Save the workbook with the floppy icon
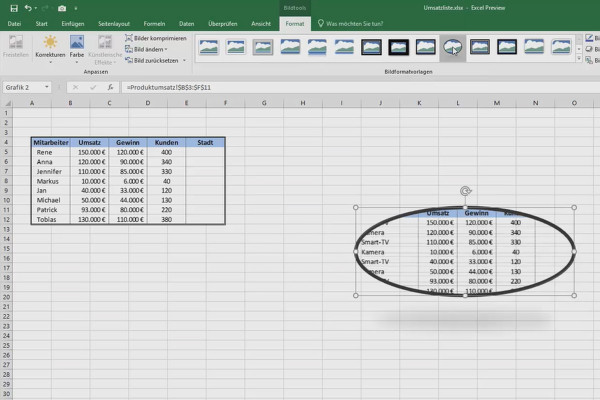Viewport: 600px width, 400px height. tap(14, 8)
